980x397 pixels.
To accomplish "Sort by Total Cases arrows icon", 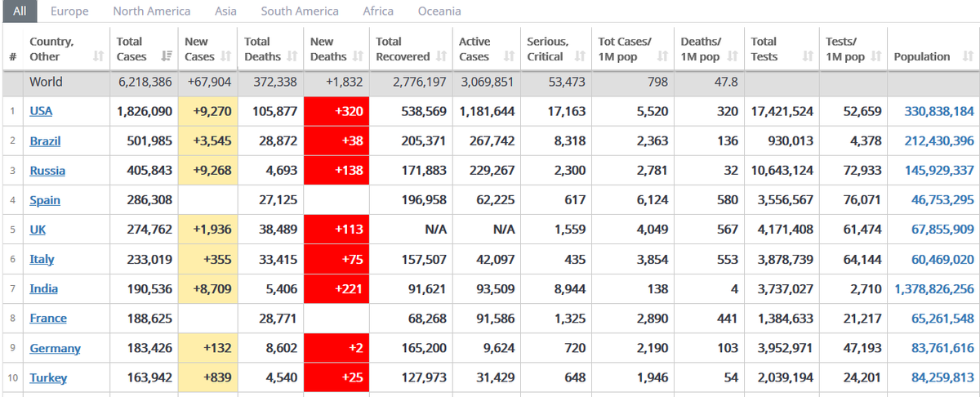I will (x=167, y=56).
